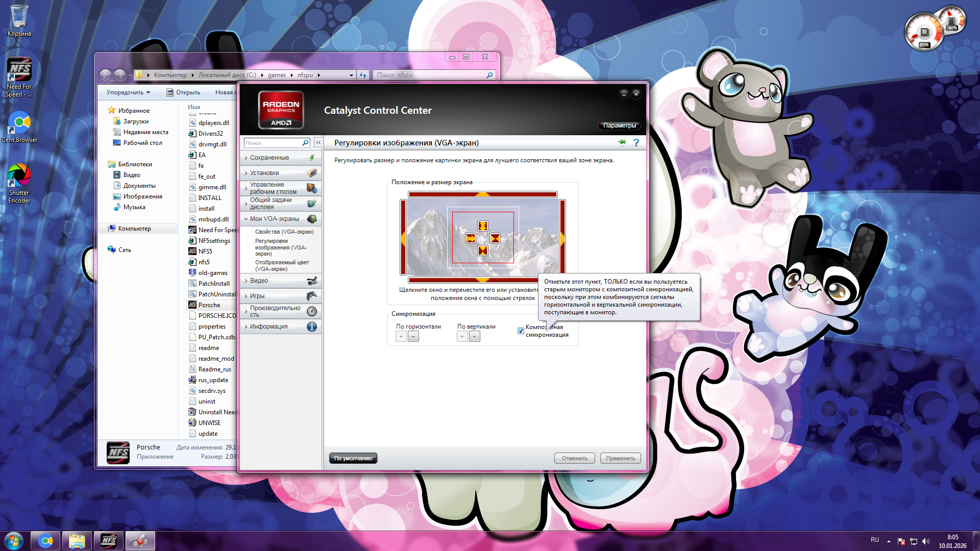Click the По умолчанию button

pyautogui.click(x=353, y=458)
